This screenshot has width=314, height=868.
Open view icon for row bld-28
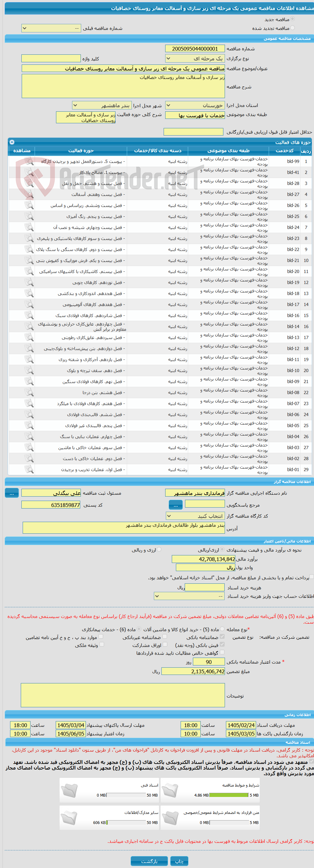pos(29,183)
